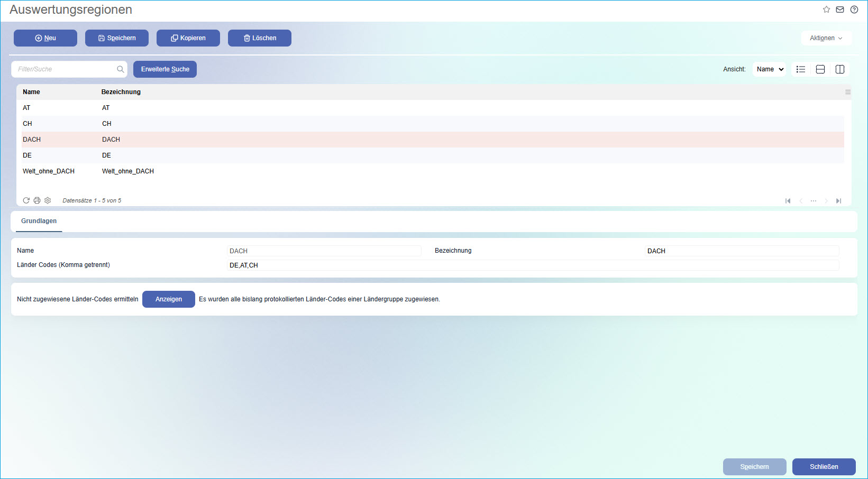The image size is (868, 479).
Task: Select the Welt_ohne_DACH row
Action: point(49,171)
